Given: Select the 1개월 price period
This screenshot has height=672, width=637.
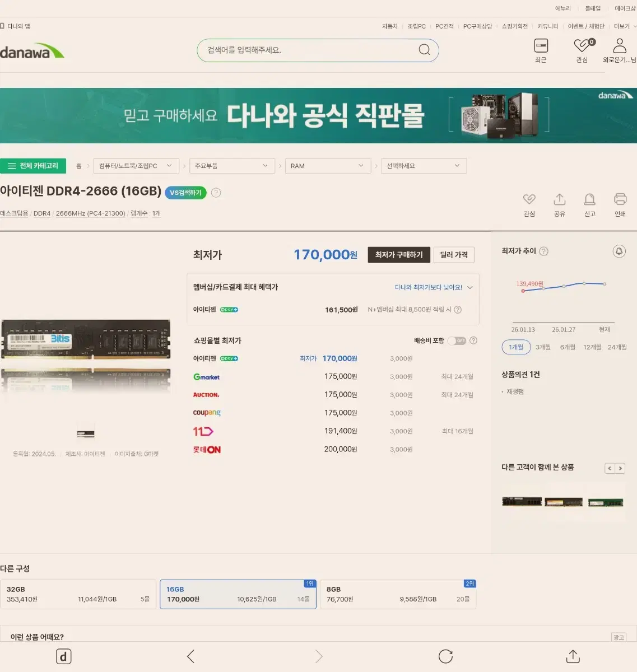Looking at the screenshot, I should point(516,347).
